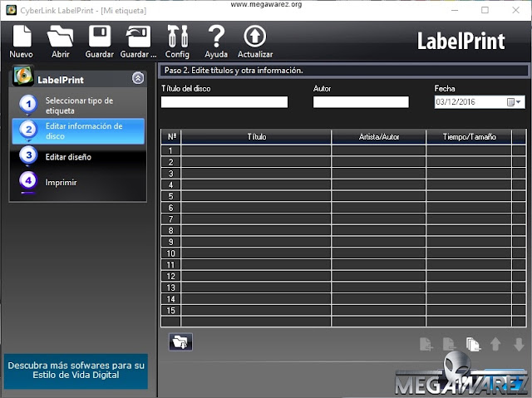Open Config settings

pyautogui.click(x=177, y=42)
